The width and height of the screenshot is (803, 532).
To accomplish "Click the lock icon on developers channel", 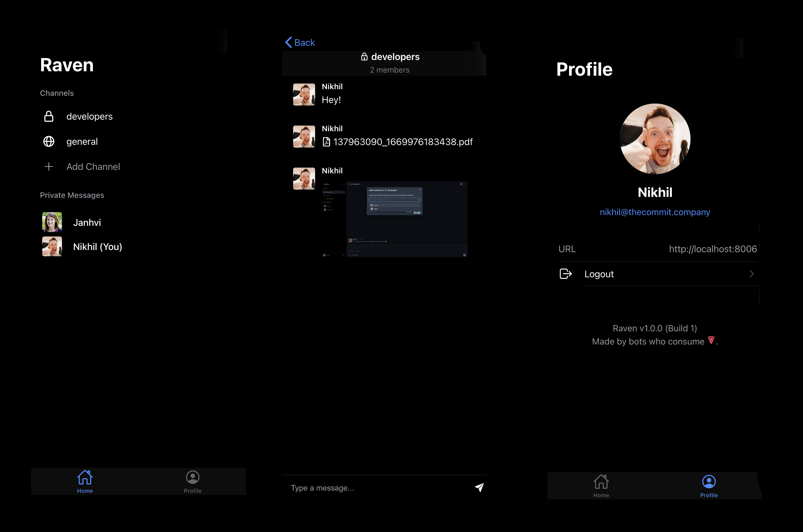I will pos(49,117).
